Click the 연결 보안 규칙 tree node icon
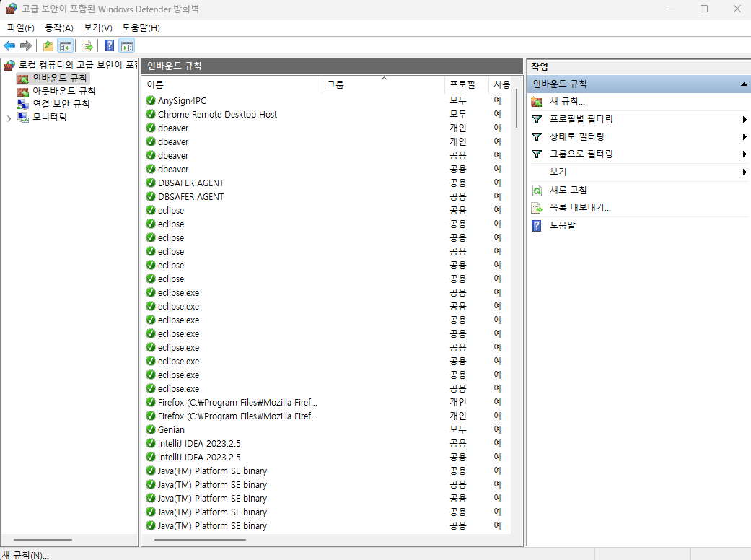 pos(23,104)
